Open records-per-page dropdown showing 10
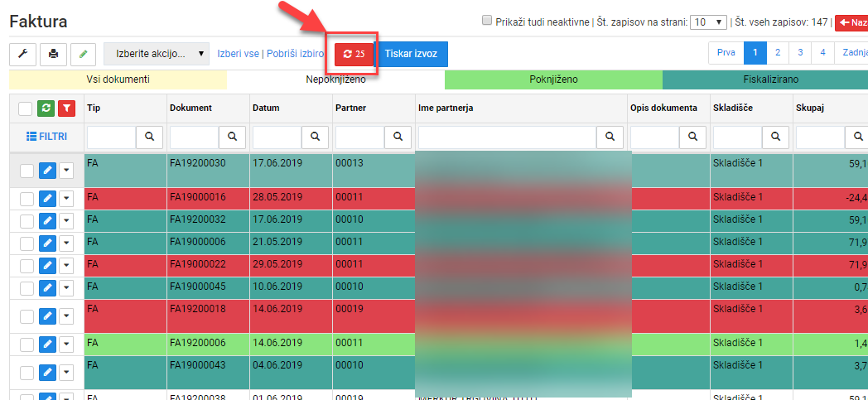 click(709, 22)
